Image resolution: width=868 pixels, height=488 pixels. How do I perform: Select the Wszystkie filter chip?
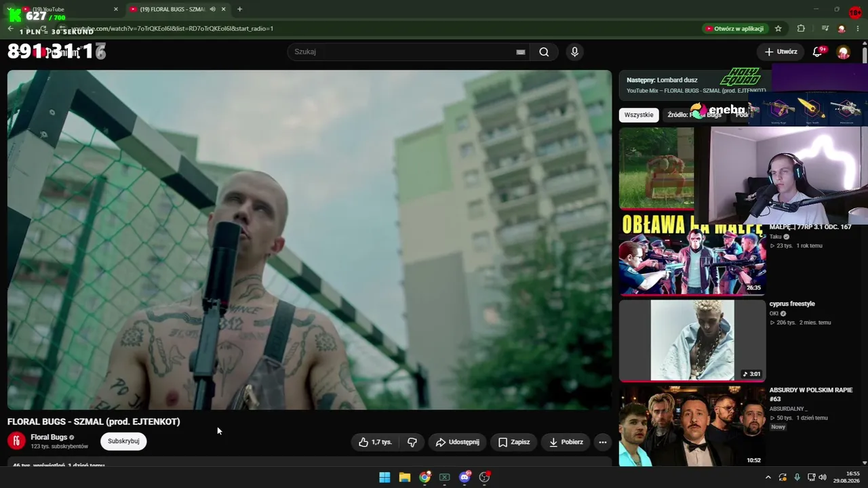[x=639, y=115]
